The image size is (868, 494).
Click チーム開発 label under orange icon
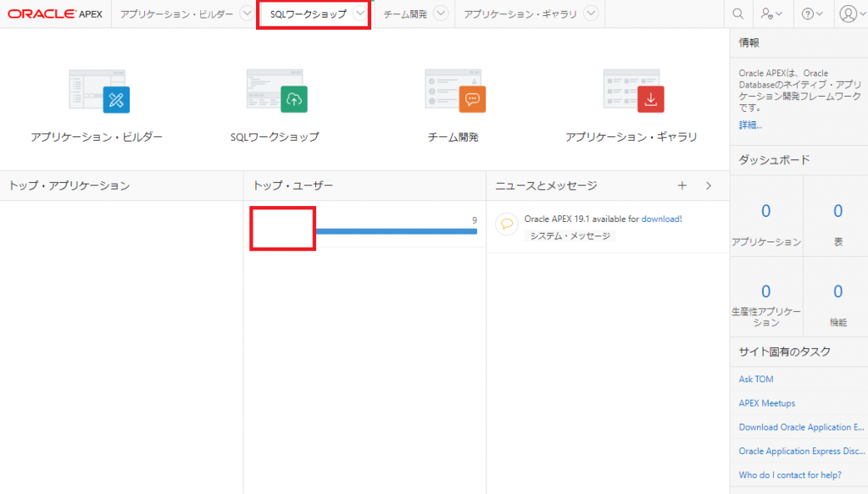point(453,136)
